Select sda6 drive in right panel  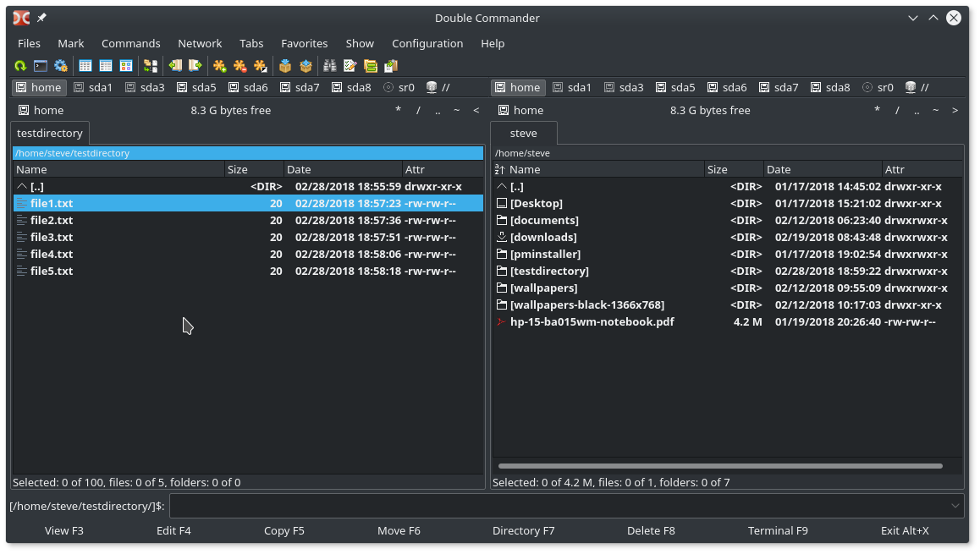(x=727, y=87)
